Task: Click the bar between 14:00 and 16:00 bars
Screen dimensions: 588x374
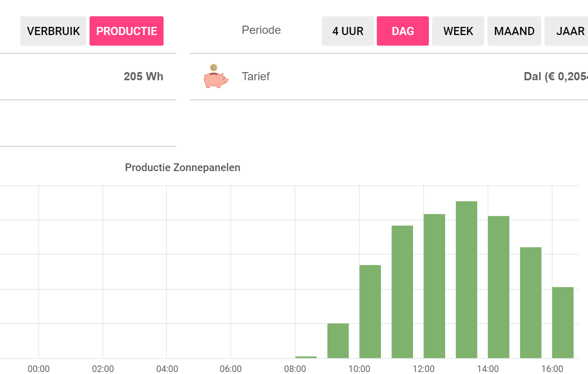Action: (531, 303)
